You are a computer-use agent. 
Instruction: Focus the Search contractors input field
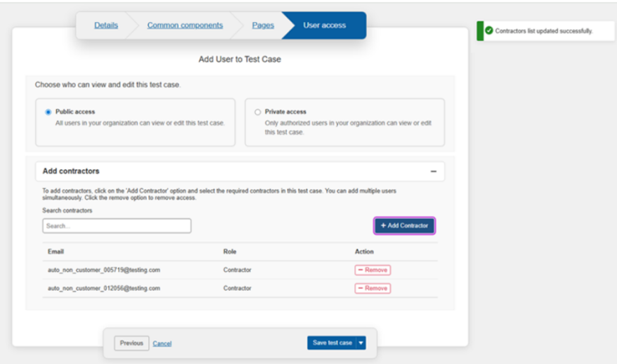click(116, 226)
